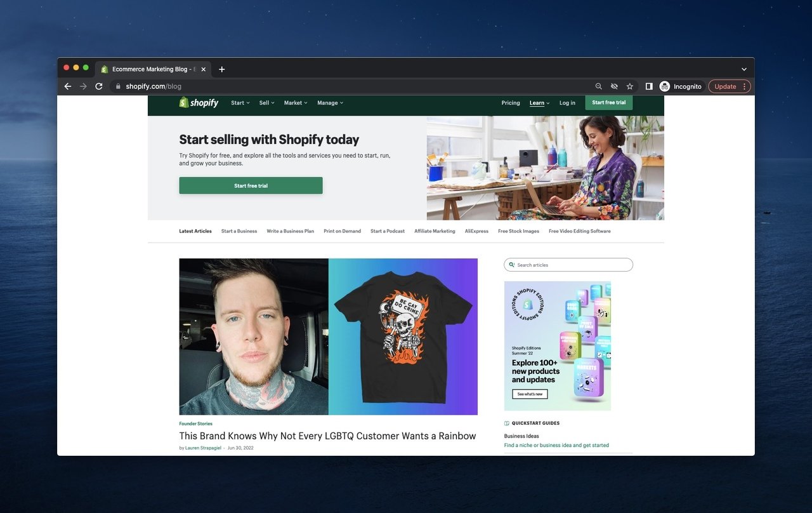Bookmark this page with the star icon
The height and width of the screenshot is (513, 812).
click(x=630, y=86)
